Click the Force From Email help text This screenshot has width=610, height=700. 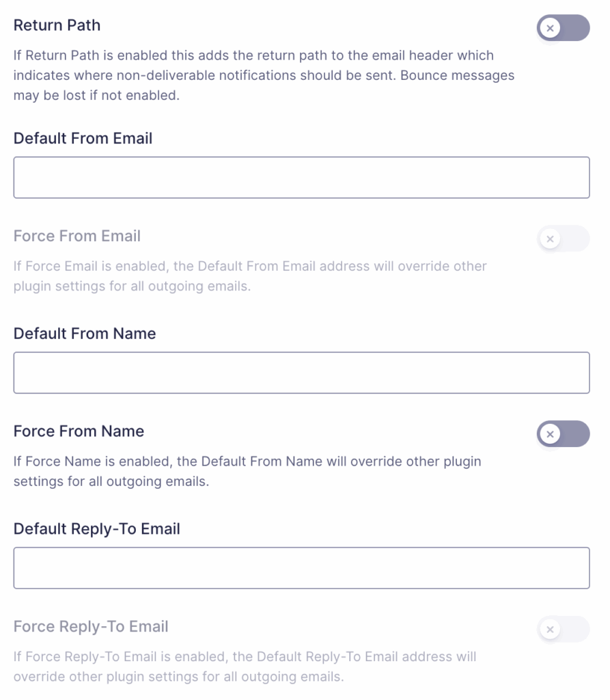[250, 275]
